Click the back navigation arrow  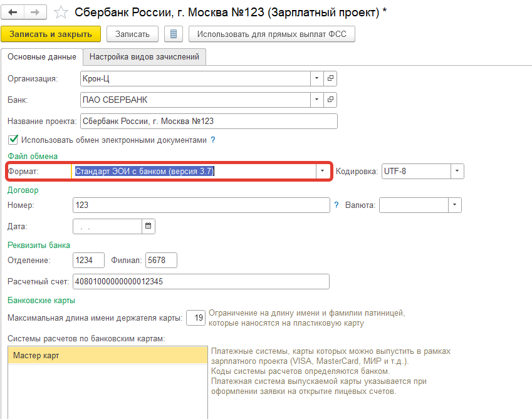click(x=13, y=12)
